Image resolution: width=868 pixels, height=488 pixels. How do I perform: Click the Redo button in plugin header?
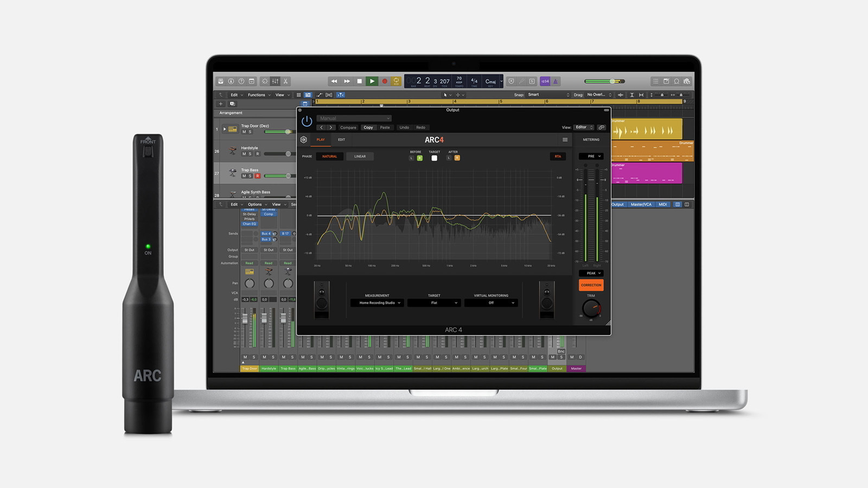point(421,127)
